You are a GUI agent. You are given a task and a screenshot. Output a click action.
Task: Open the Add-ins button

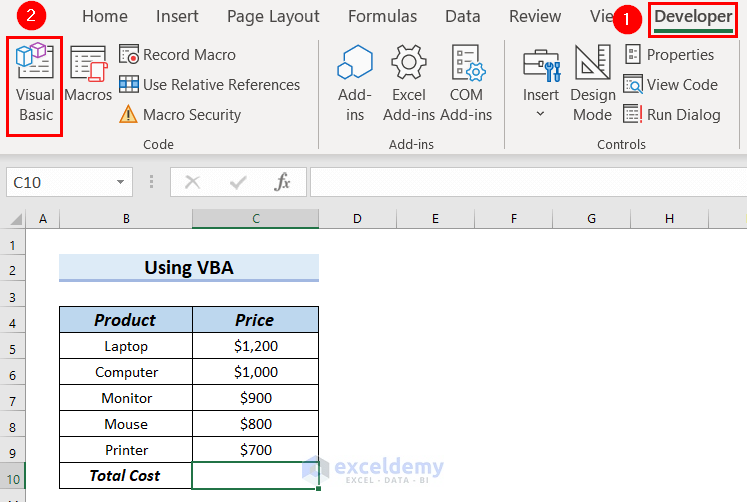point(355,83)
